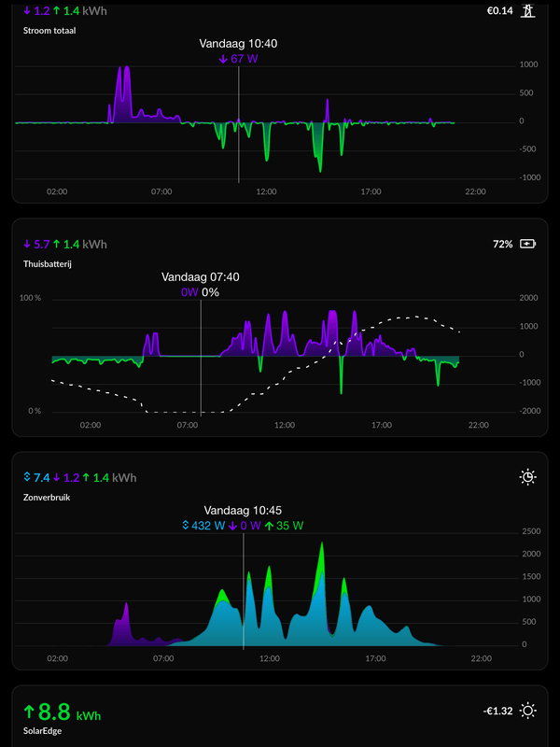Tap the 72% battery level readout

(503, 244)
